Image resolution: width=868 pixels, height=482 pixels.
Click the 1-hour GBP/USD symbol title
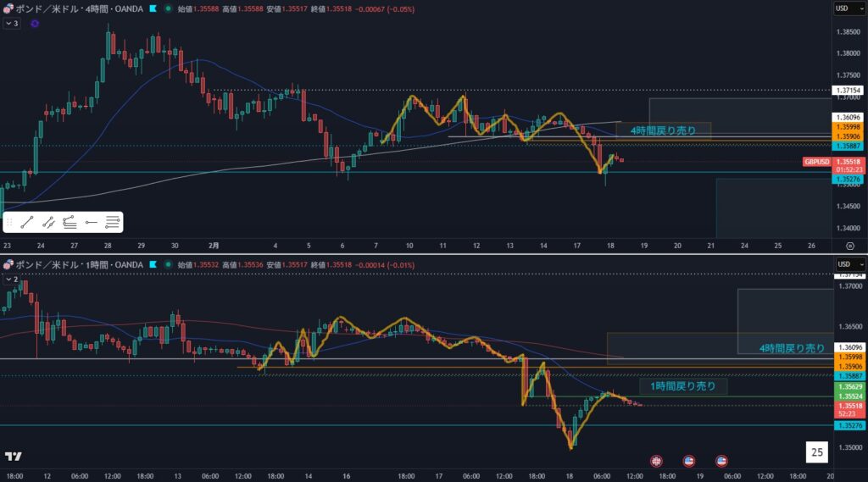75,265
